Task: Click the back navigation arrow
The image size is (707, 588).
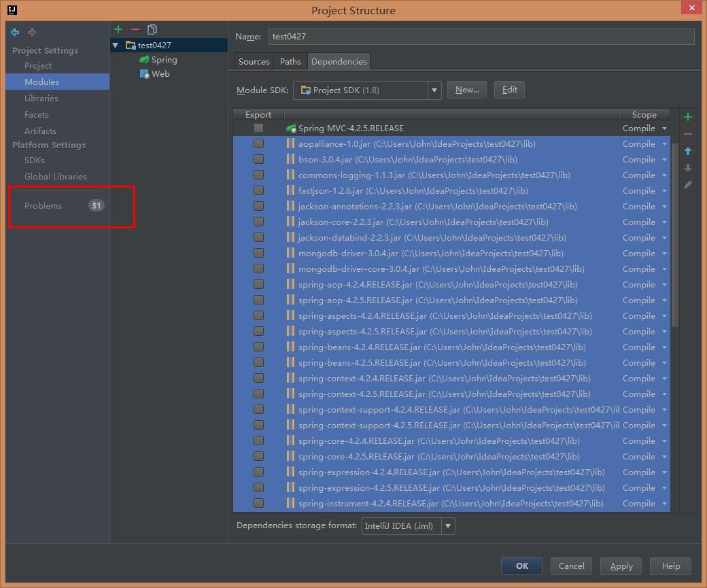Action: click(x=15, y=32)
